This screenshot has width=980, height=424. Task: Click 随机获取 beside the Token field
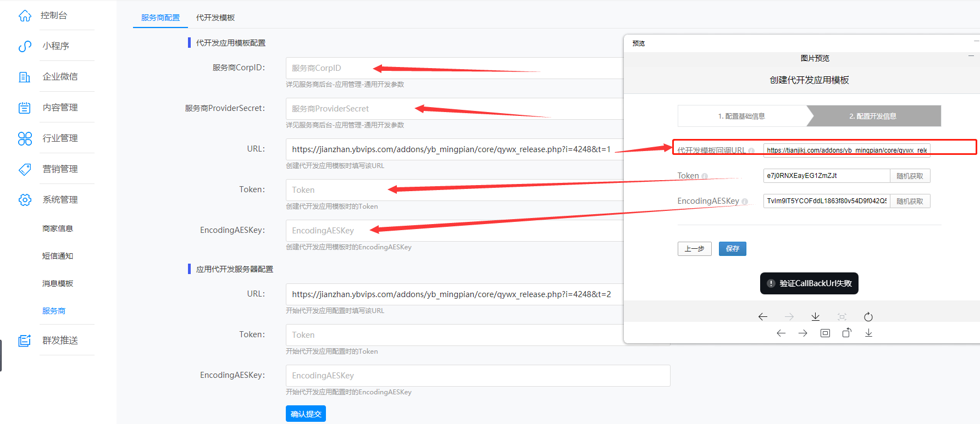pos(910,176)
